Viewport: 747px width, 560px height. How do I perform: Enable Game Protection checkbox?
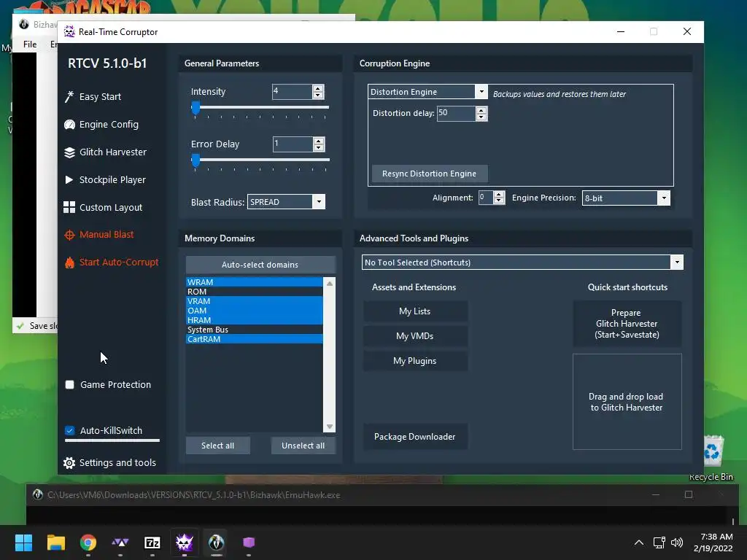tap(69, 385)
